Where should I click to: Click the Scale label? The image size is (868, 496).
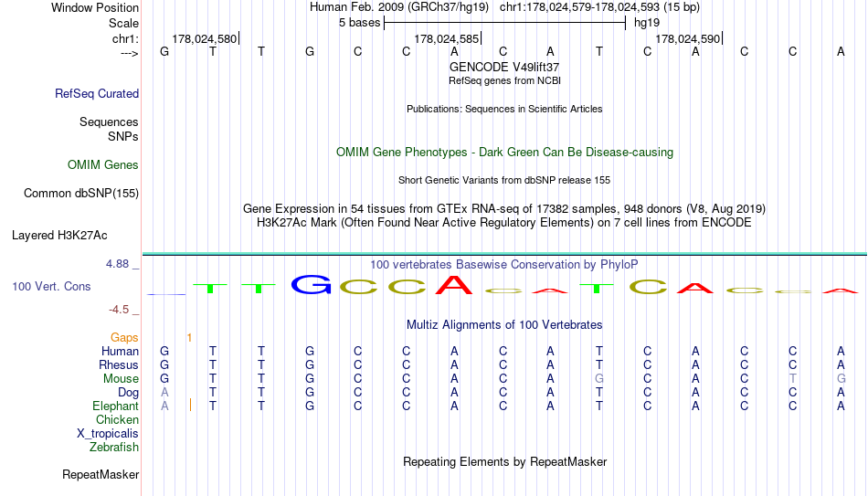124,23
